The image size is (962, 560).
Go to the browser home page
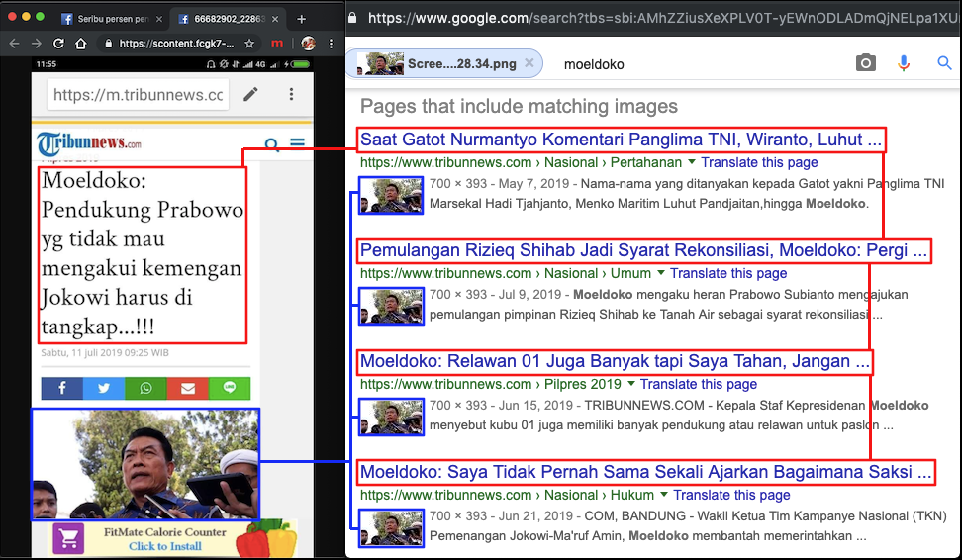(x=82, y=44)
